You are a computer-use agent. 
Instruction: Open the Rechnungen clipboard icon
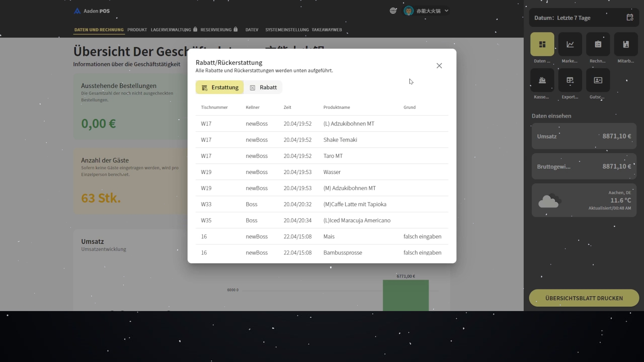(x=598, y=44)
